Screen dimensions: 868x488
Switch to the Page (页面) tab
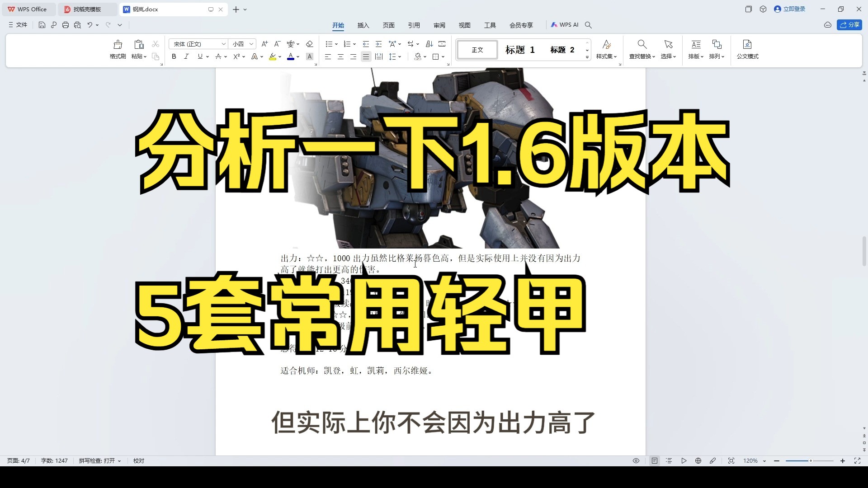pyautogui.click(x=388, y=25)
